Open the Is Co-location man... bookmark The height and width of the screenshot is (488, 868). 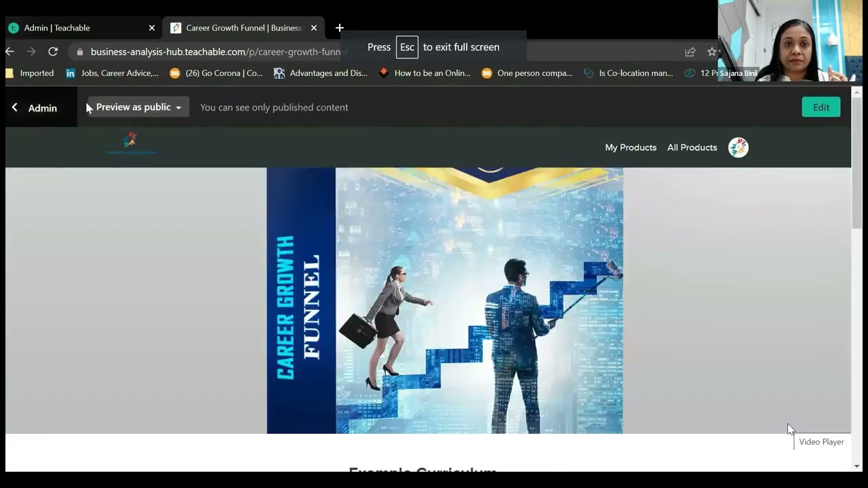coord(628,73)
